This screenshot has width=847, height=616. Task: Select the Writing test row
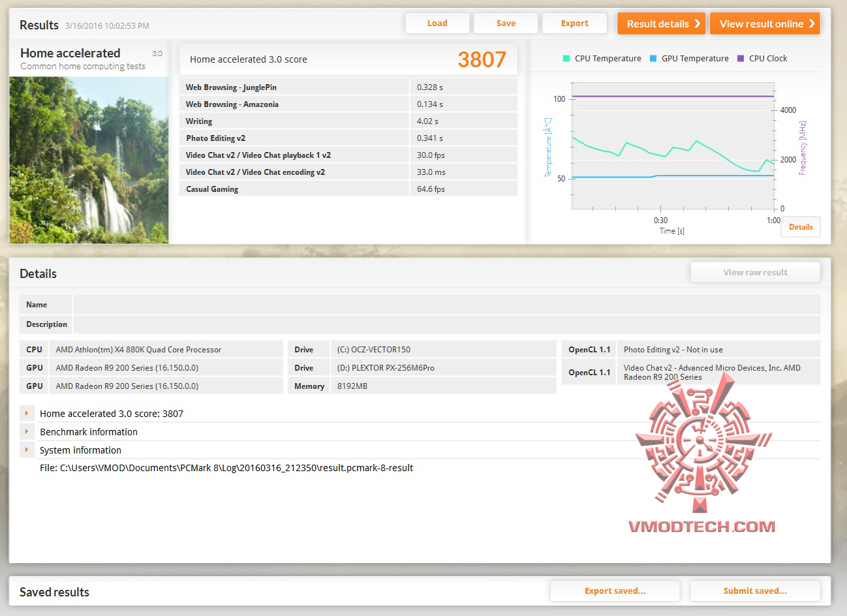tap(348, 121)
